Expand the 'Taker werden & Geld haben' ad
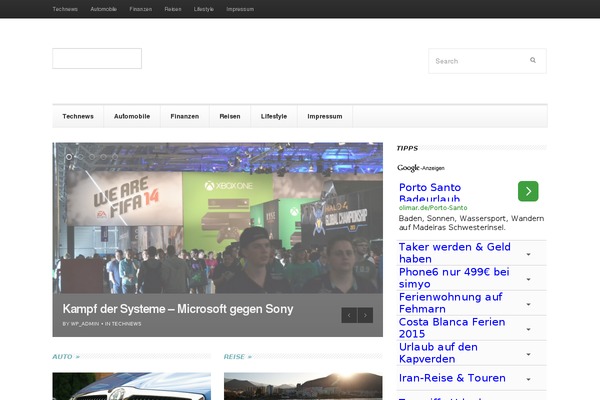 528,254
